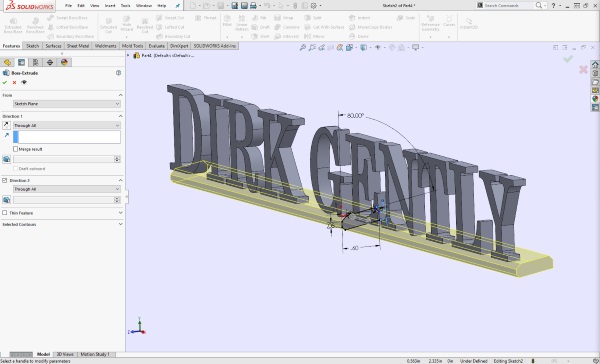600x364 pixels.
Task: Open the Options gear icon
Action: (313, 5)
